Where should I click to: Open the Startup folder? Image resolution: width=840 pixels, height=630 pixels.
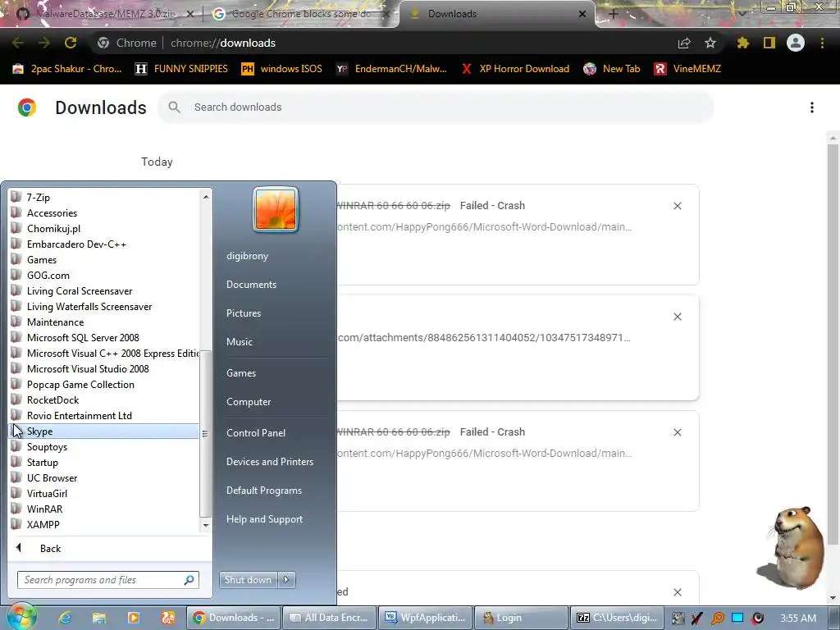[x=104, y=463]
